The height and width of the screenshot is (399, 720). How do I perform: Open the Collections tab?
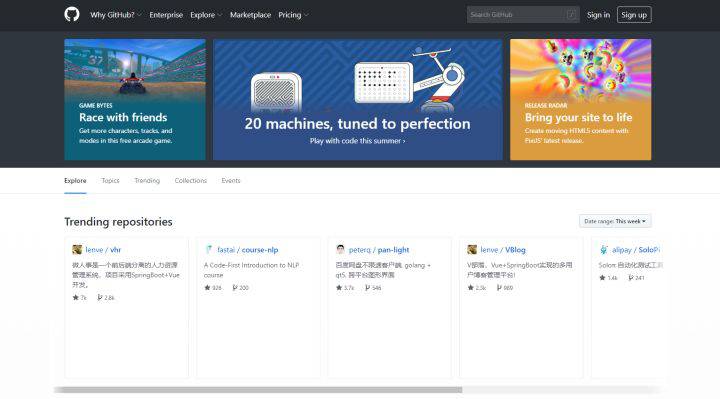point(191,180)
